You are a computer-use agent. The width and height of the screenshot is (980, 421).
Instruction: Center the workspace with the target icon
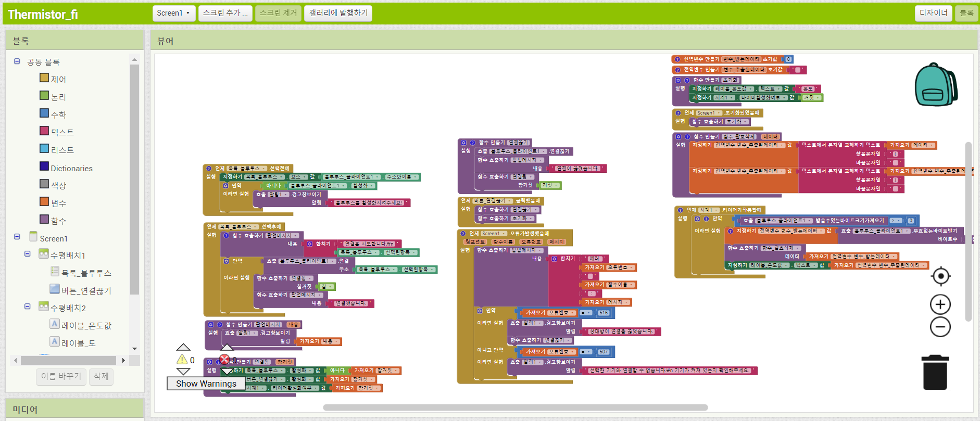click(x=940, y=276)
